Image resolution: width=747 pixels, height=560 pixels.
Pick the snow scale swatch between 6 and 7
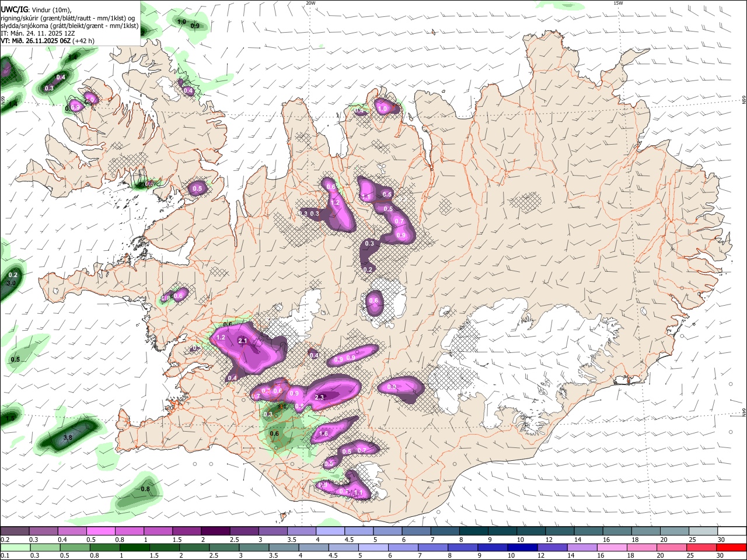coord(416,531)
